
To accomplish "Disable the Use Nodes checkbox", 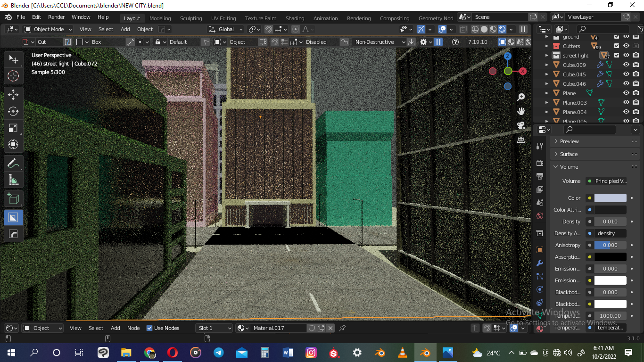I will [149, 328].
